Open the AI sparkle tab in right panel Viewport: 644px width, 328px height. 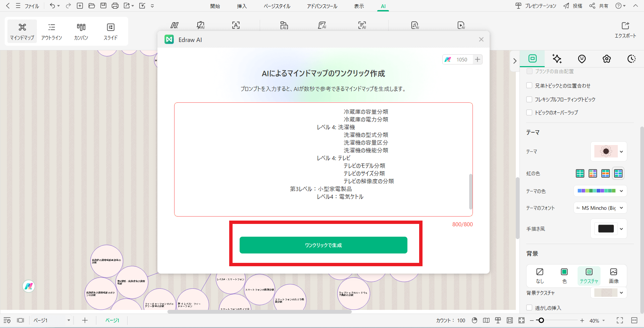557,59
